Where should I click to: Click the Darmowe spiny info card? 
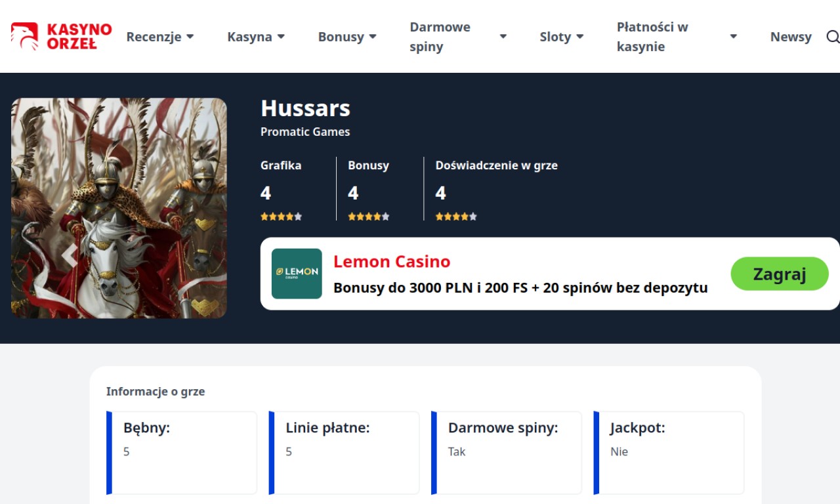(x=507, y=453)
